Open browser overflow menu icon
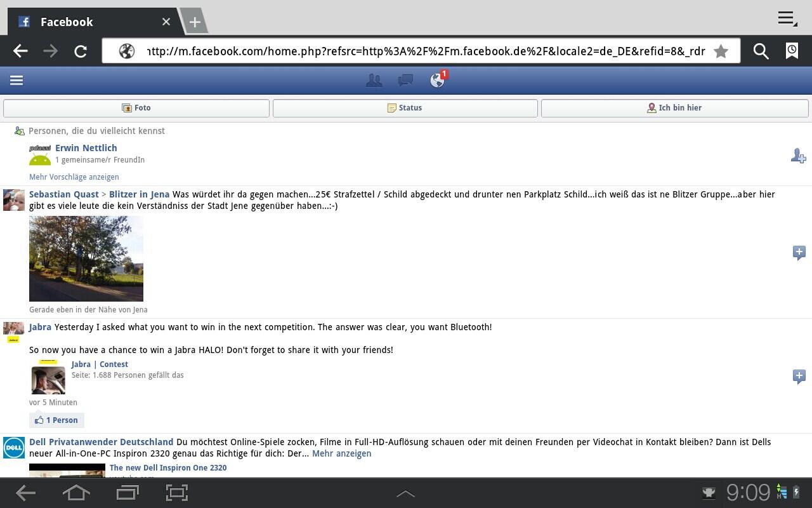812x508 pixels. [x=787, y=18]
